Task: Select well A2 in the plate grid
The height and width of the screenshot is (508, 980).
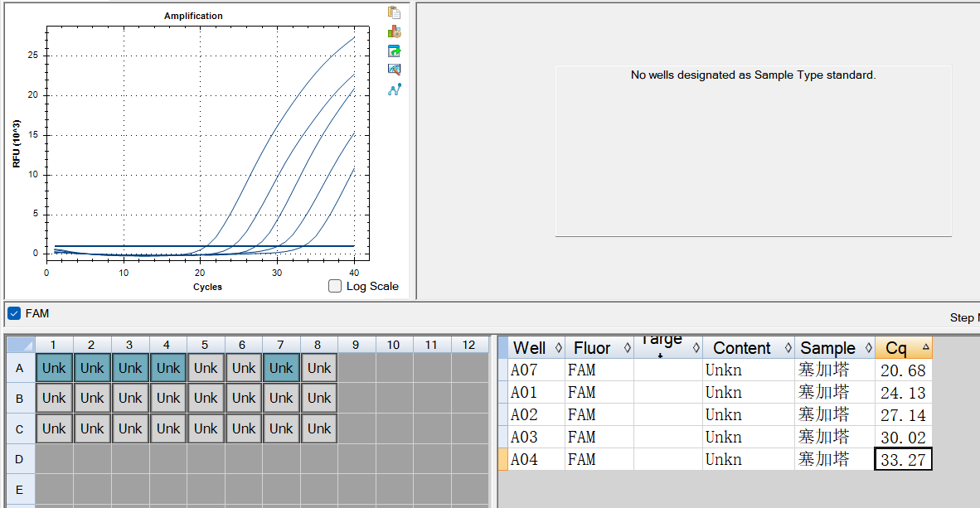Action: point(92,368)
